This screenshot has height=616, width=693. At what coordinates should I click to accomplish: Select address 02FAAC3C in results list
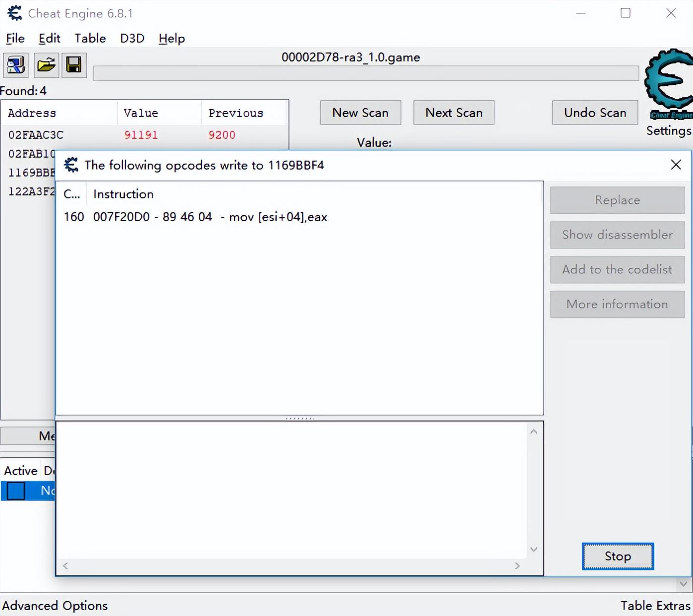point(36,135)
